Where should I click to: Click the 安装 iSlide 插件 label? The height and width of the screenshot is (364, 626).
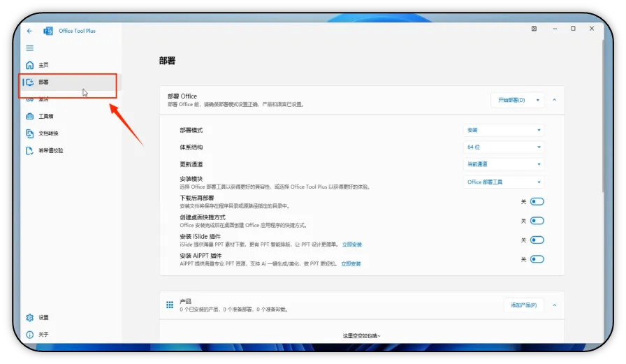200,237
